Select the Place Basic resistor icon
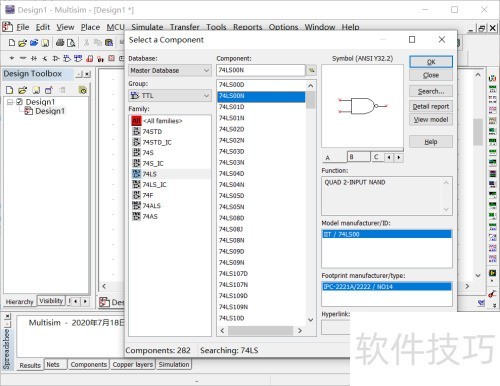The image size is (500, 386). (x=23, y=59)
